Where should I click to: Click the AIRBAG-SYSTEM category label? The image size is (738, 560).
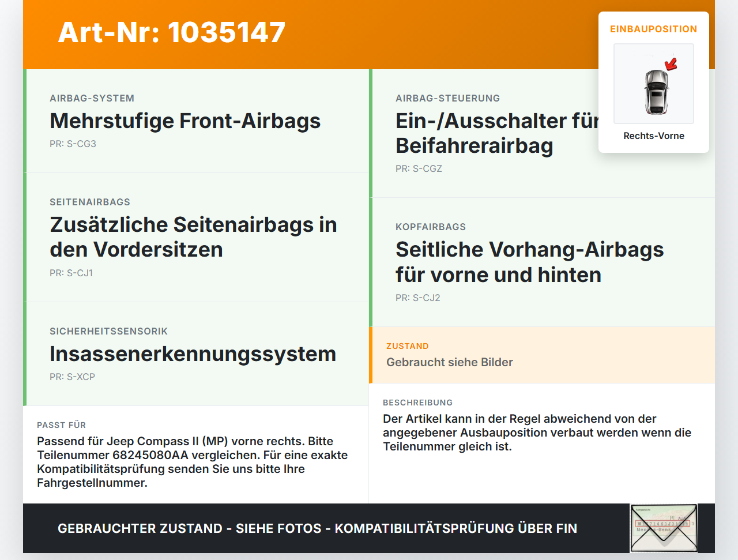92,98
